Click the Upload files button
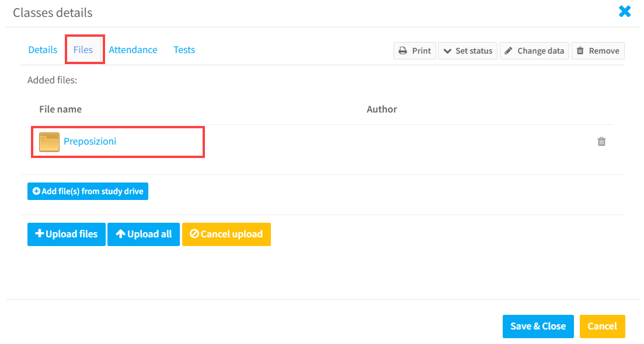Image resolution: width=644 pixels, height=344 pixels. click(67, 234)
